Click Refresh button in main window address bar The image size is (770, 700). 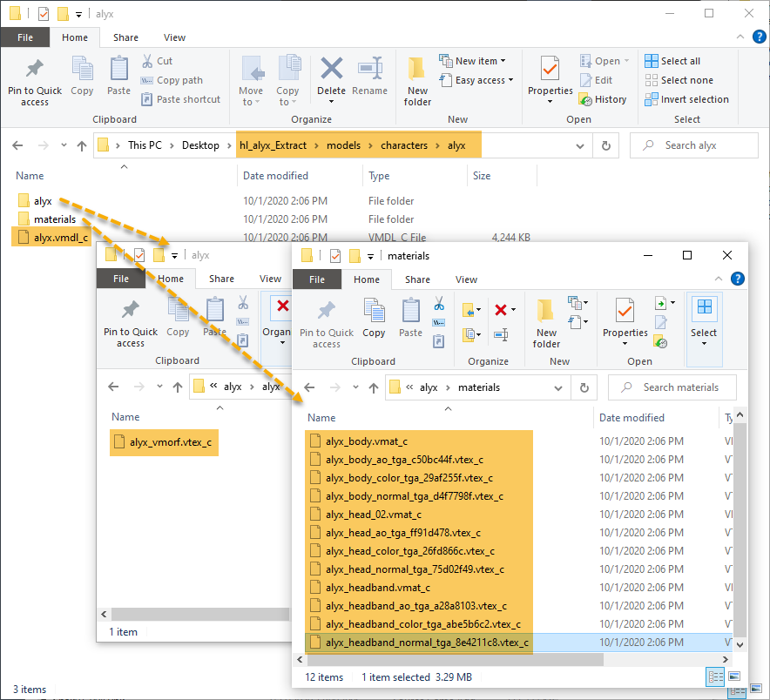(x=606, y=145)
